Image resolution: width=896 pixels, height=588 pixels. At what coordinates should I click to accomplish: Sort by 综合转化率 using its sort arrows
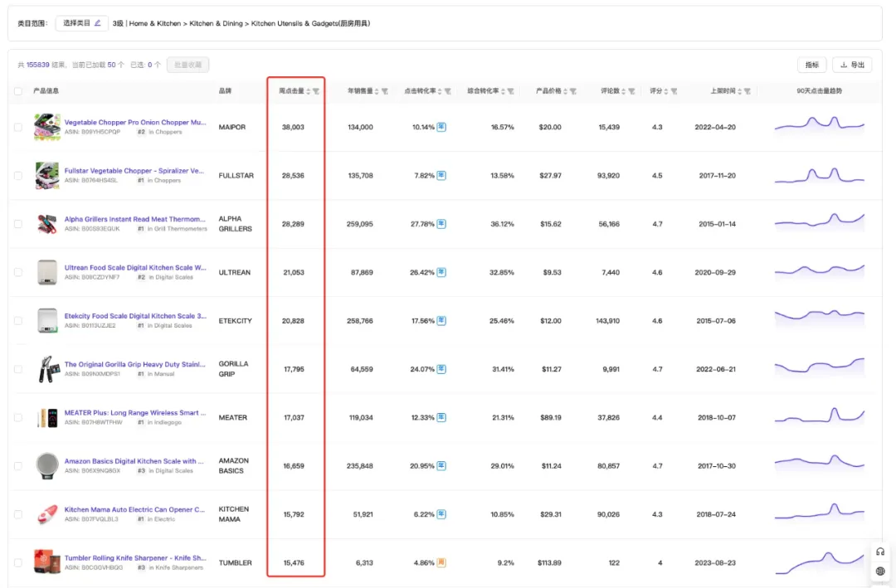pyautogui.click(x=503, y=91)
